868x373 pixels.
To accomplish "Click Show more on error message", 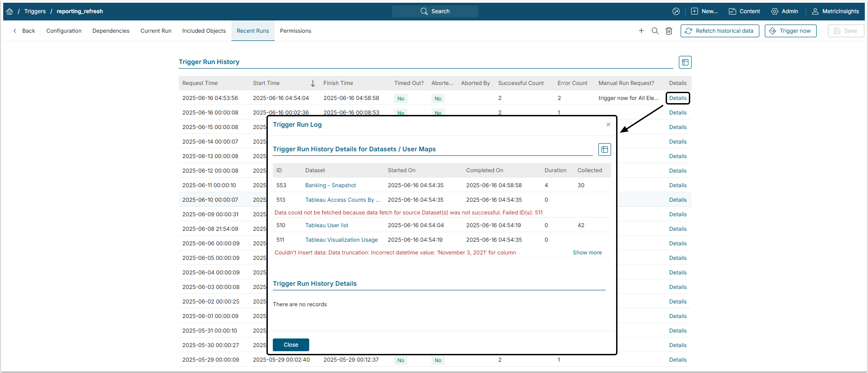I will 587,253.
